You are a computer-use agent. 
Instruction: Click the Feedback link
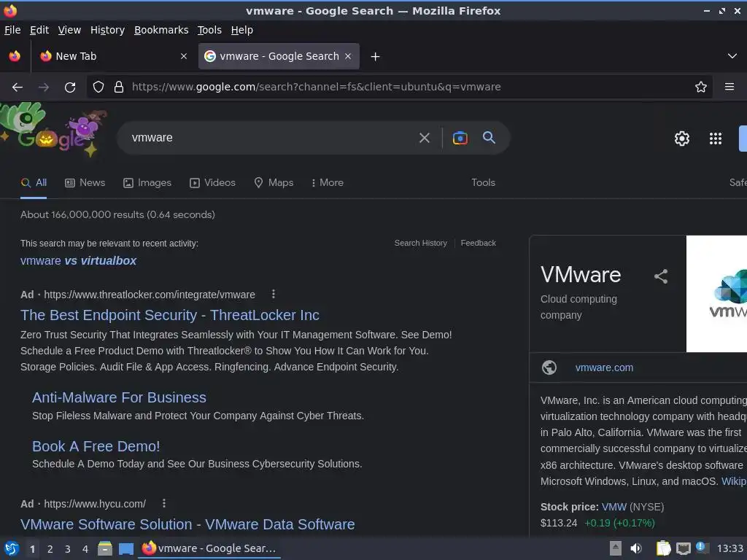click(x=479, y=243)
